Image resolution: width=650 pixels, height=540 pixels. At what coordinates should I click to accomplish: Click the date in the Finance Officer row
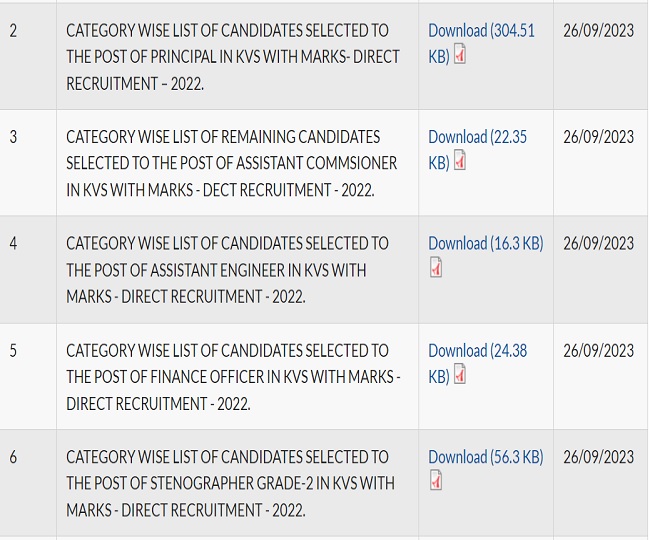click(598, 350)
